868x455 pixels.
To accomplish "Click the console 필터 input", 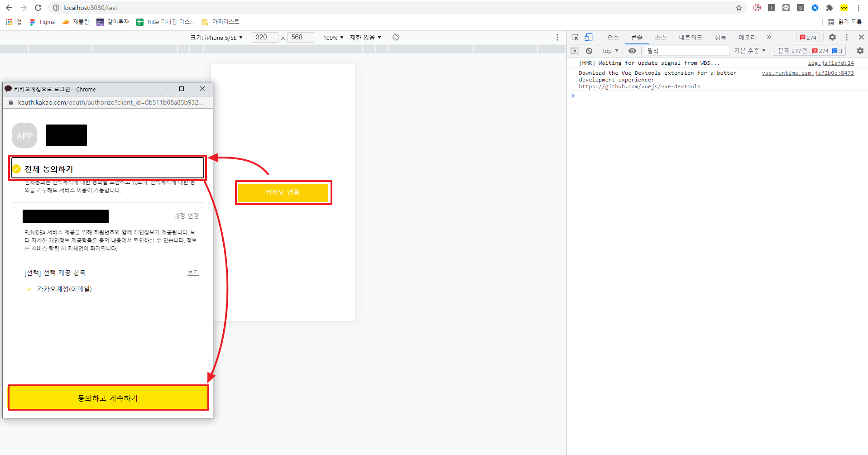I will point(687,51).
